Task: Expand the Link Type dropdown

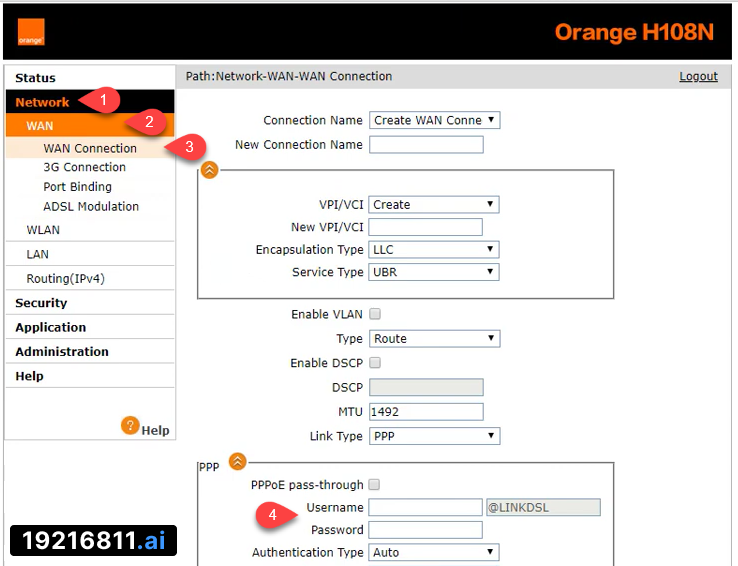Action: click(434, 436)
